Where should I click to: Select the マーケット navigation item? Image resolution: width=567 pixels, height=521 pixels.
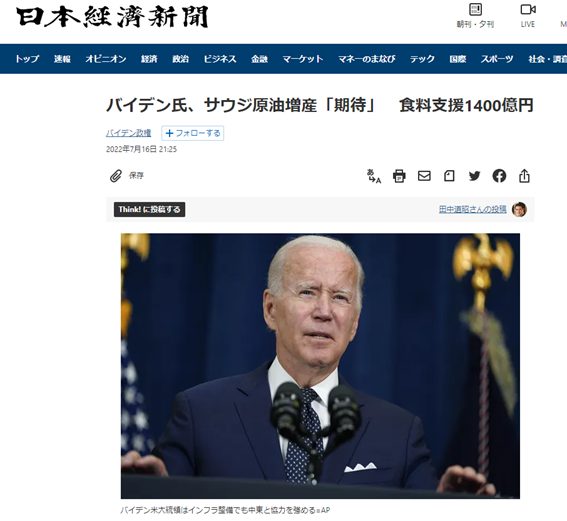303,59
